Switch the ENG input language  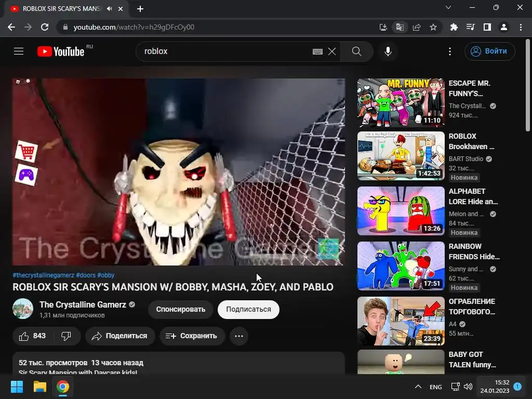pos(436,387)
